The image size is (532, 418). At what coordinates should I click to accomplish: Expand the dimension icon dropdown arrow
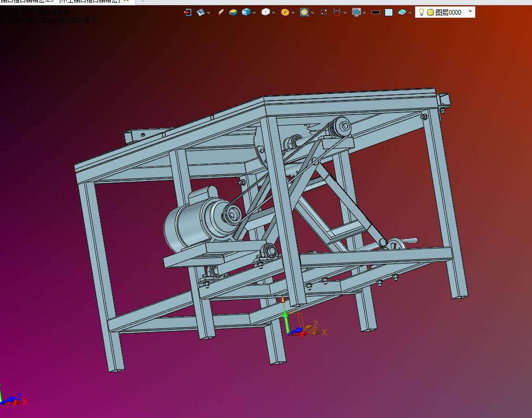click(x=345, y=13)
